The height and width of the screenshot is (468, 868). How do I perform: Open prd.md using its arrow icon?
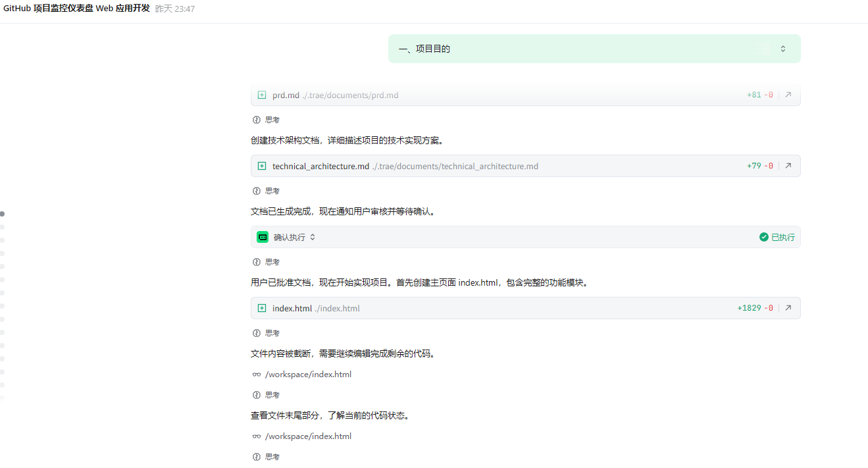pos(788,95)
